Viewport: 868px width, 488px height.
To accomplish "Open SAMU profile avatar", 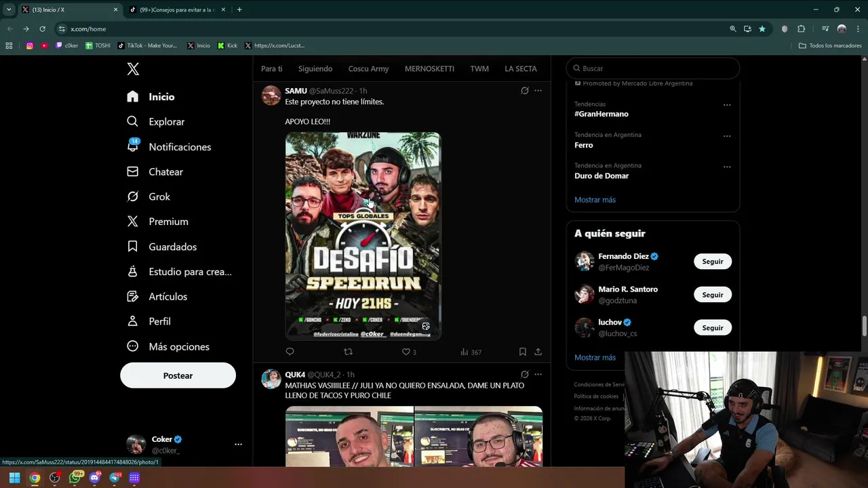I will pos(271,96).
